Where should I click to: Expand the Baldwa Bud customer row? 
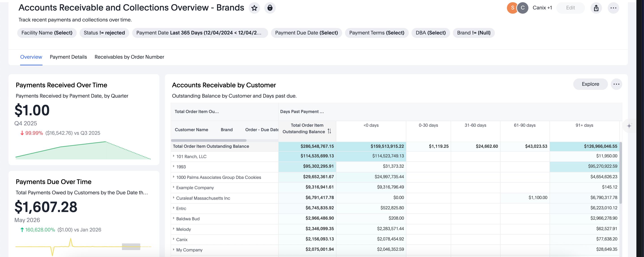point(174,218)
